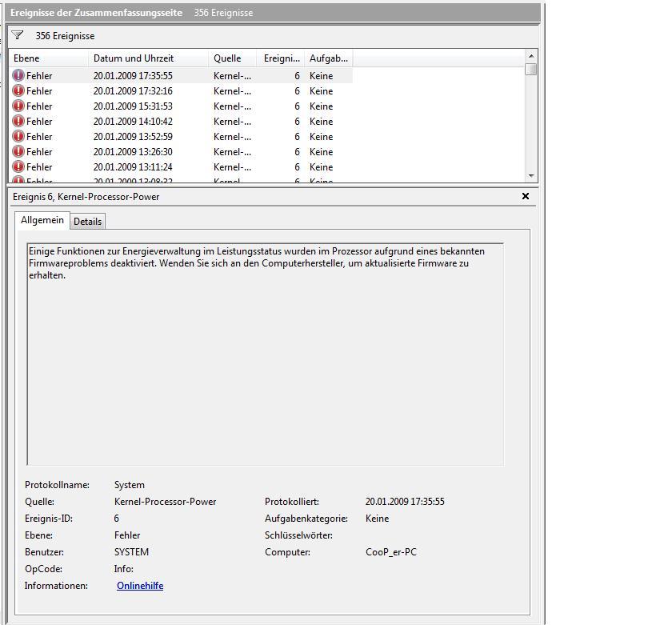Viewport: 672px width, 625px height.
Task: Open the Onlinehilfe link
Action: (140, 586)
